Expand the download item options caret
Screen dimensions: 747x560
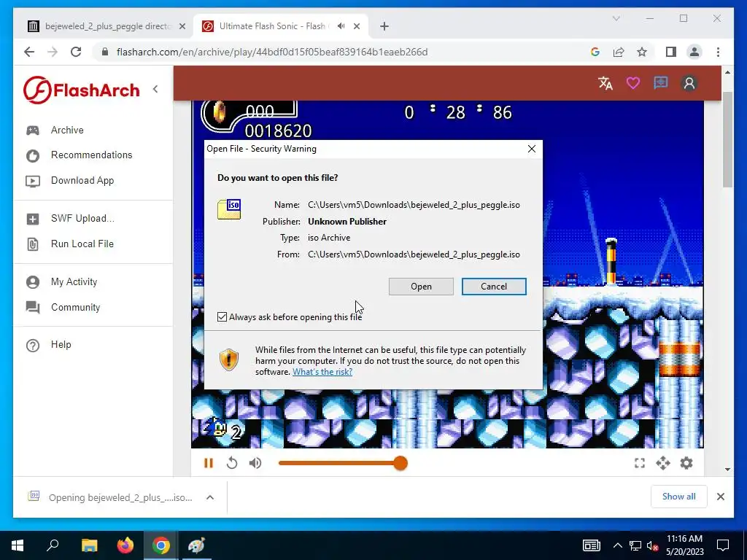209,497
